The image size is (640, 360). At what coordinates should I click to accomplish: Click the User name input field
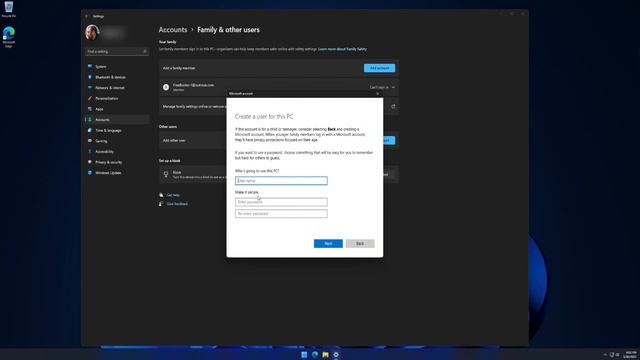click(x=281, y=180)
